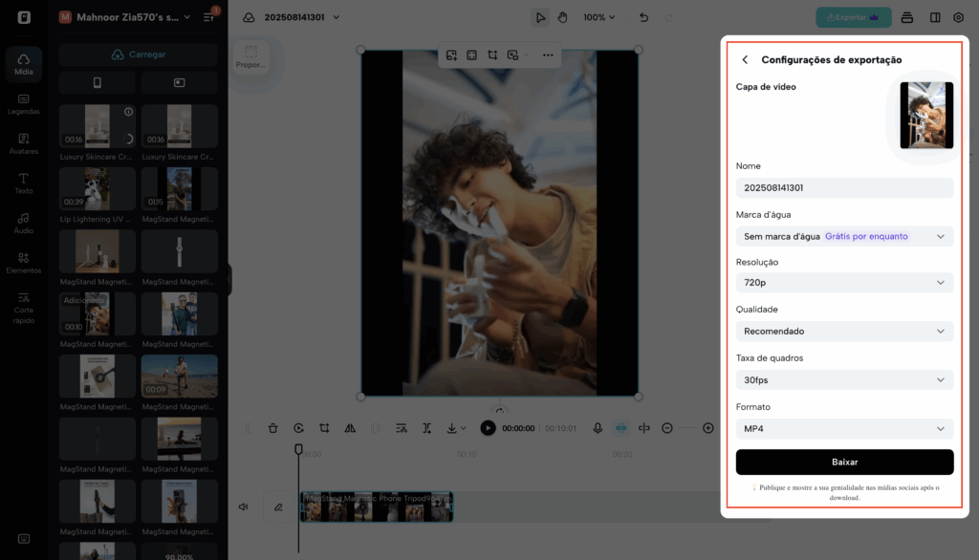Open the Taxa de quadros 30fps dropdown
Screen dimensions: 979x560
[844, 379]
